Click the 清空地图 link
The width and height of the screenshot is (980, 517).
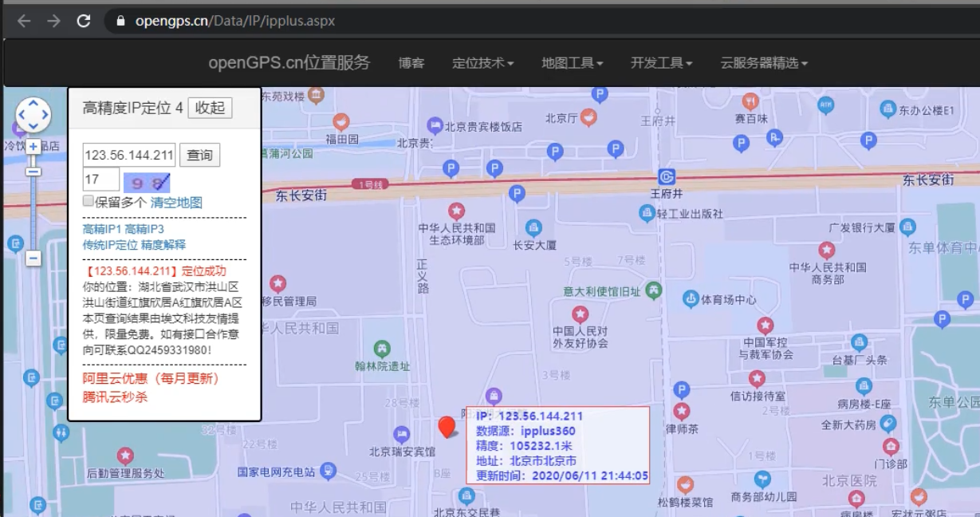coord(176,203)
